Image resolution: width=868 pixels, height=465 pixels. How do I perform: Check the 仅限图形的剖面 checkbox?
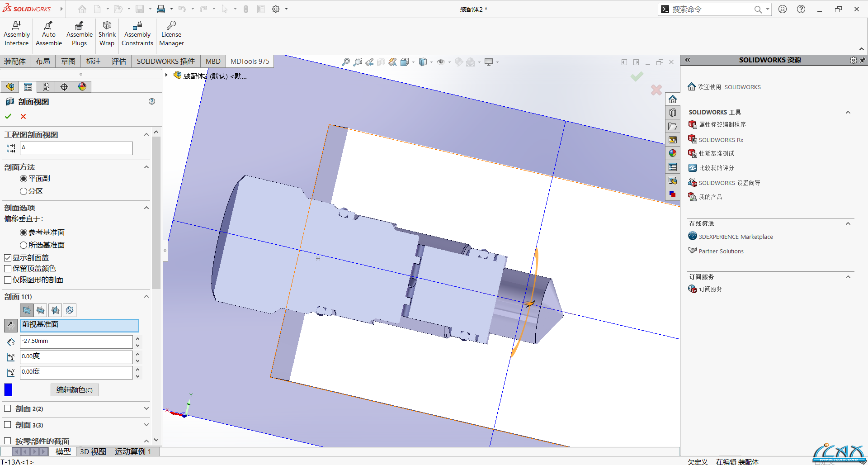[8, 280]
